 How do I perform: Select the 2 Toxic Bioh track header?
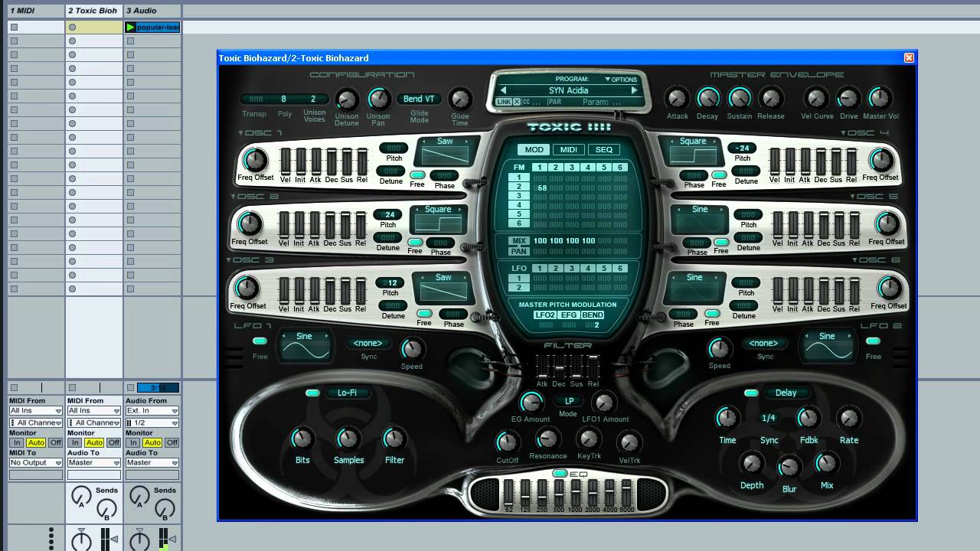(93, 11)
